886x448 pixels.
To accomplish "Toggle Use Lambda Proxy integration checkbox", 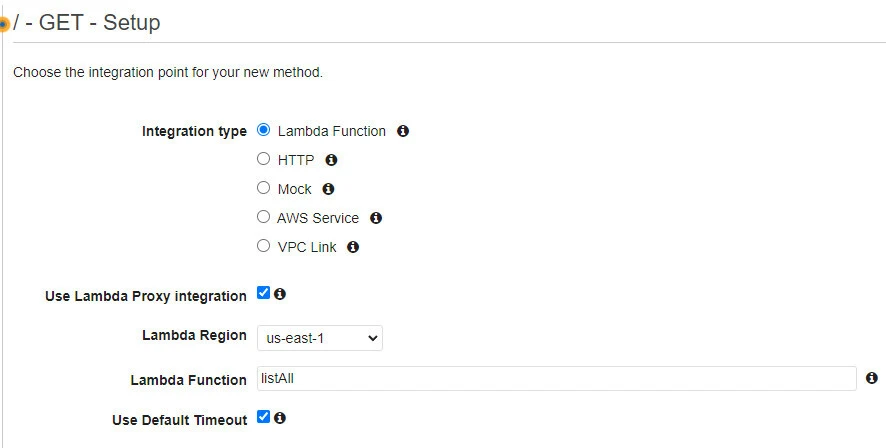I will 264,293.
